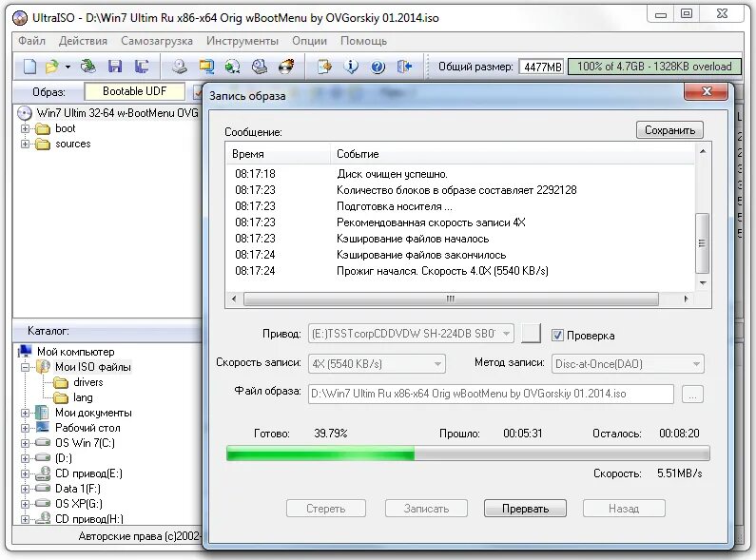
Task: Open the Помощь menu
Action: pos(363,41)
